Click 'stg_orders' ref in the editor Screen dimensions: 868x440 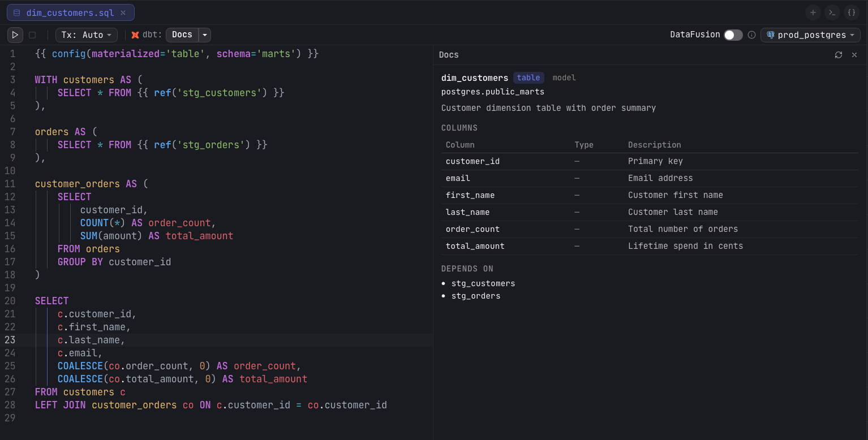click(213, 145)
